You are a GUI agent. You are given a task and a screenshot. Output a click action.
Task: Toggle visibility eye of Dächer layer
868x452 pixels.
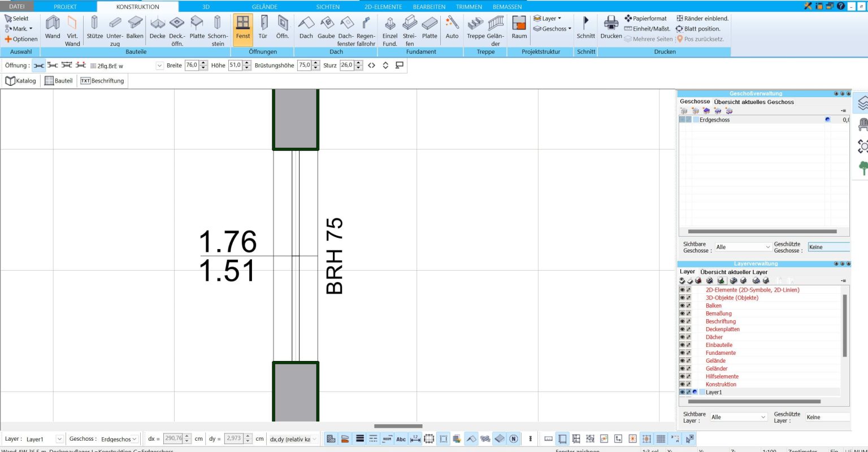tap(682, 337)
